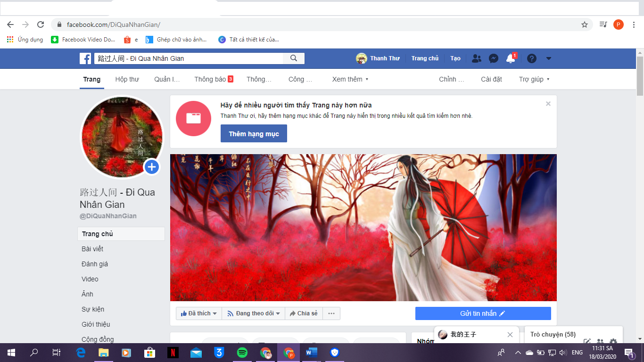This screenshot has height=362, width=644.
Task: Open Cộng đồng in the sidebar
Action: (98, 339)
